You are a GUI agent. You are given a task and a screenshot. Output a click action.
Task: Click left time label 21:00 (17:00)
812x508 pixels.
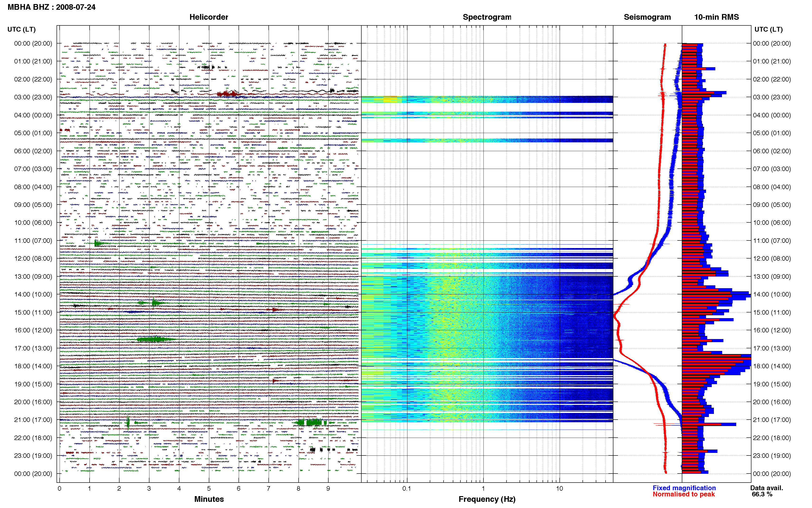33,420
